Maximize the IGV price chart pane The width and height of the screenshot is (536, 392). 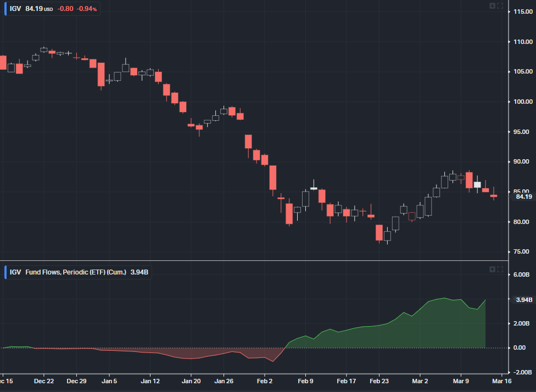click(x=500, y=6)
